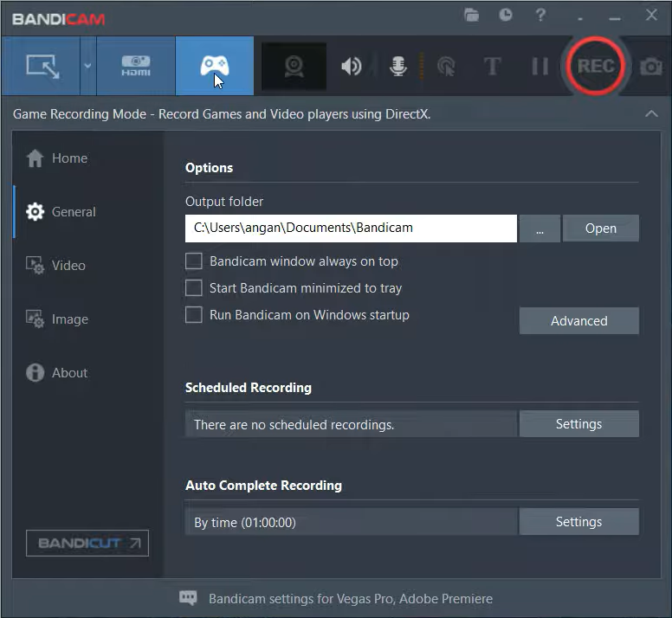
Task: Open screen recording mode dropdown arrow
Action: point(87,66)
